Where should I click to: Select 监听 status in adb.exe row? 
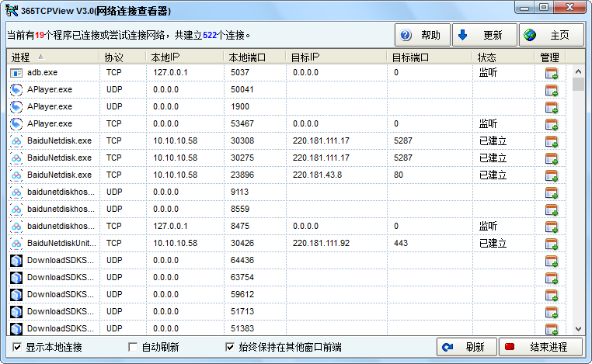pyautogui.click(x=488, y=72)
